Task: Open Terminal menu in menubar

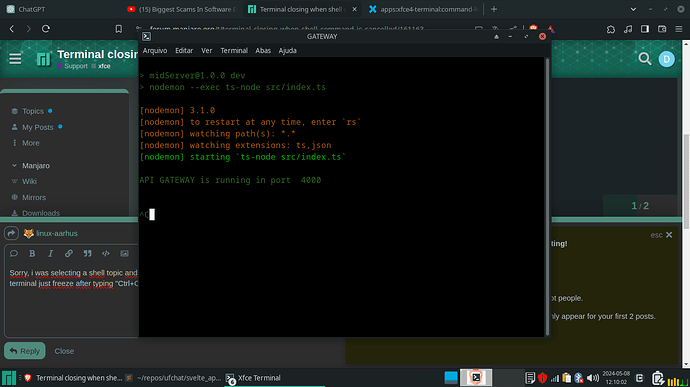Action: point(234,51)
